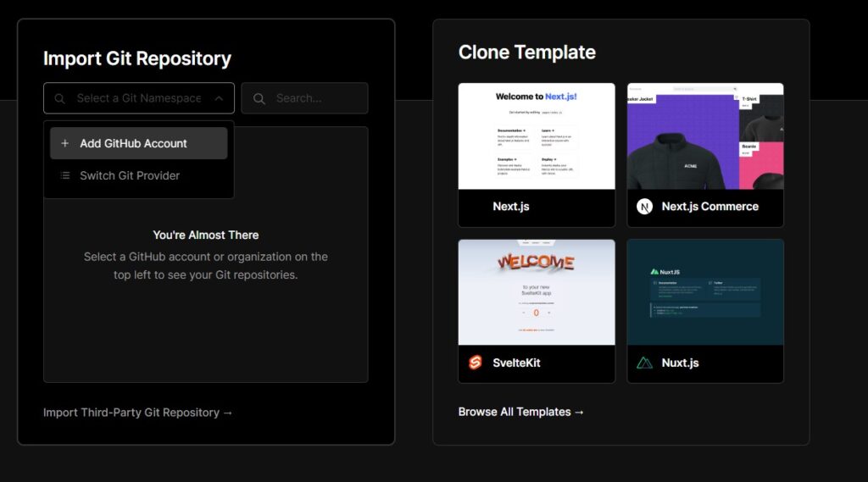868x482 pixels.
Task: Collapse the Git Namespace dropdown chevron
Action: click(x=219, y=99)
